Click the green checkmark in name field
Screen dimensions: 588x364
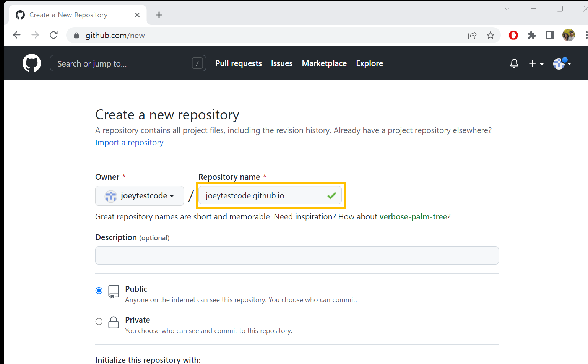point(331,195)
